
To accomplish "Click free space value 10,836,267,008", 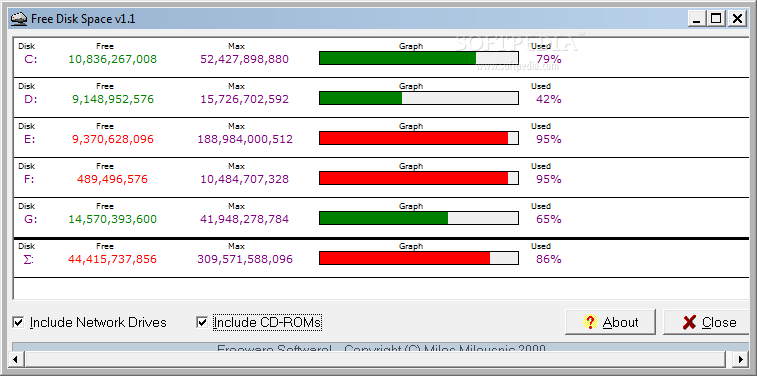I will coord(112,59).
